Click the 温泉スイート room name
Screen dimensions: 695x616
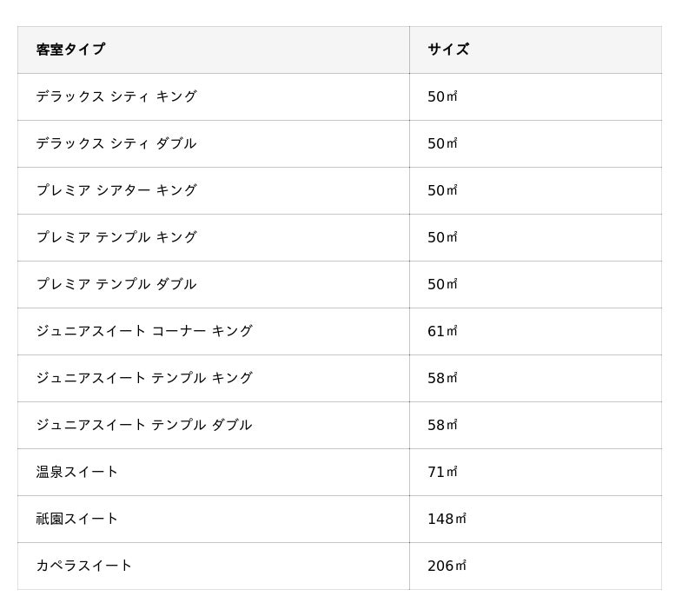(x=77, y=472)
